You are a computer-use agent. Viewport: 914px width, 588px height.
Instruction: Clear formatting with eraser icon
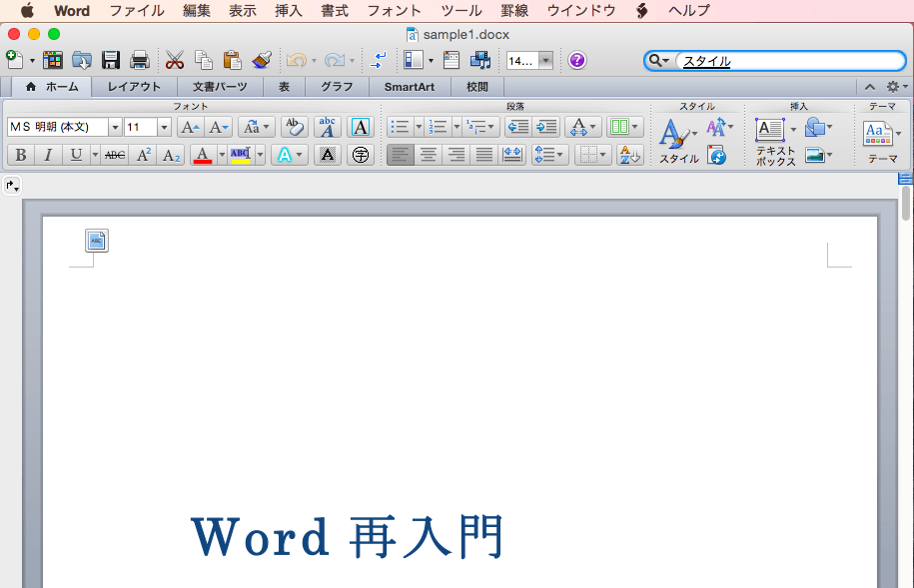click(x=295, y=127)
